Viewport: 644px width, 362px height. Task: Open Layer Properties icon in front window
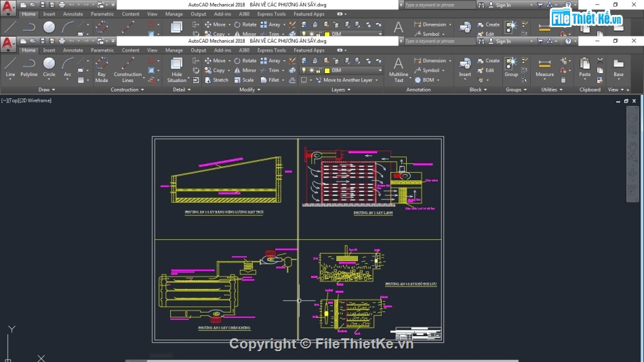[304, 61]
